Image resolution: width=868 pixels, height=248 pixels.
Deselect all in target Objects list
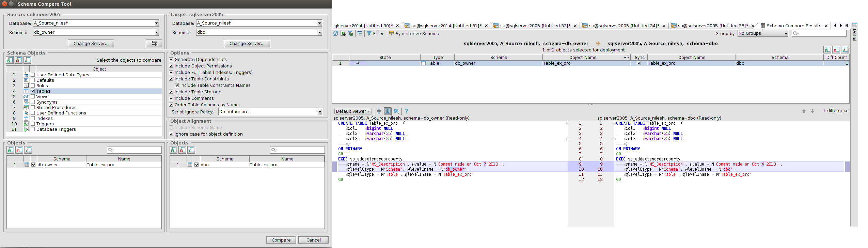(x=183, y=150)
